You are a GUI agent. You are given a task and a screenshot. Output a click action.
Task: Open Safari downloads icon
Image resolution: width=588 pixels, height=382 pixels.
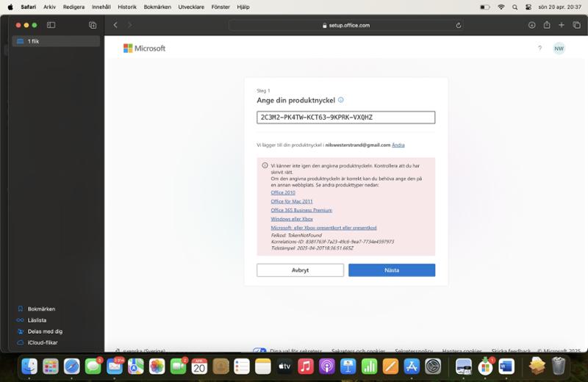531,25
